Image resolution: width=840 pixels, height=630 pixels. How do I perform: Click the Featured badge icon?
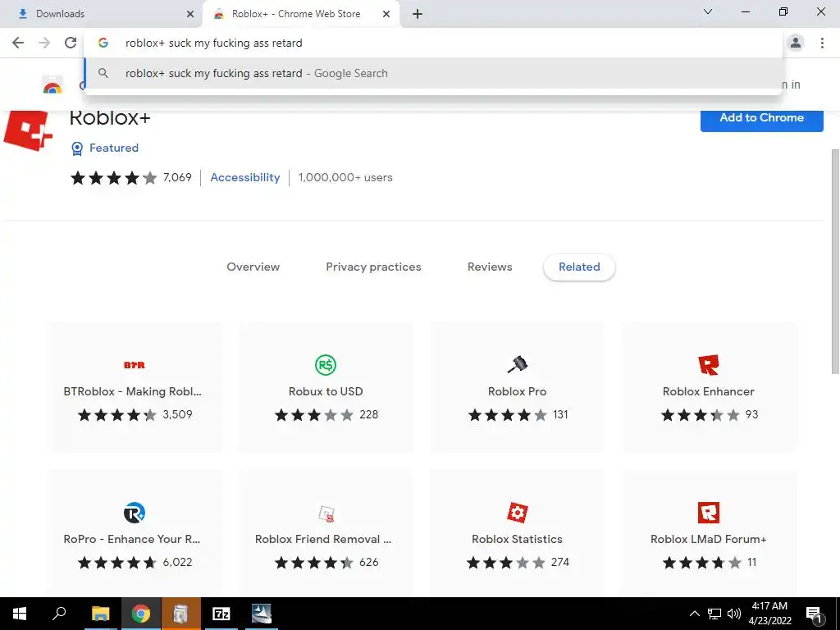click(77, 148)
